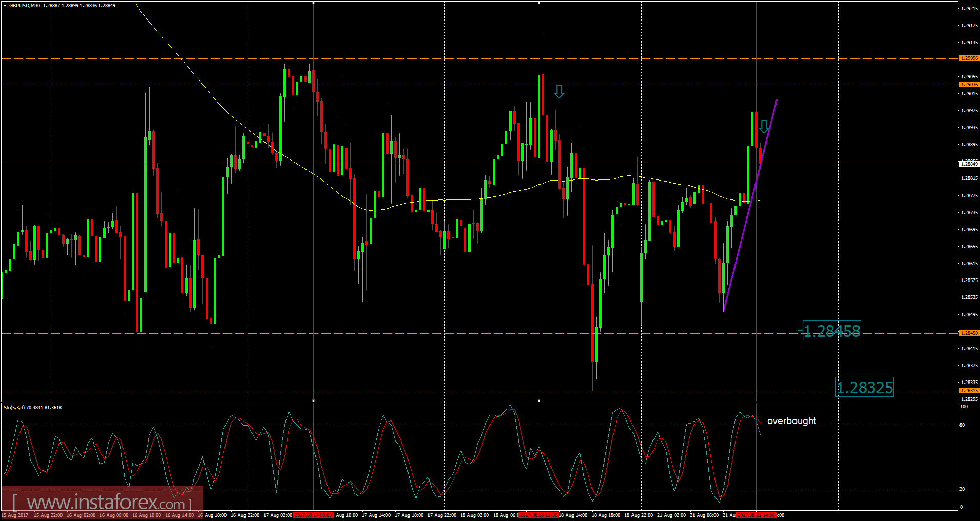Click the red 2017.08.17 08:00 timestamp marker
The height and width of the screenshot is (521, 980).
coord(313,515)
